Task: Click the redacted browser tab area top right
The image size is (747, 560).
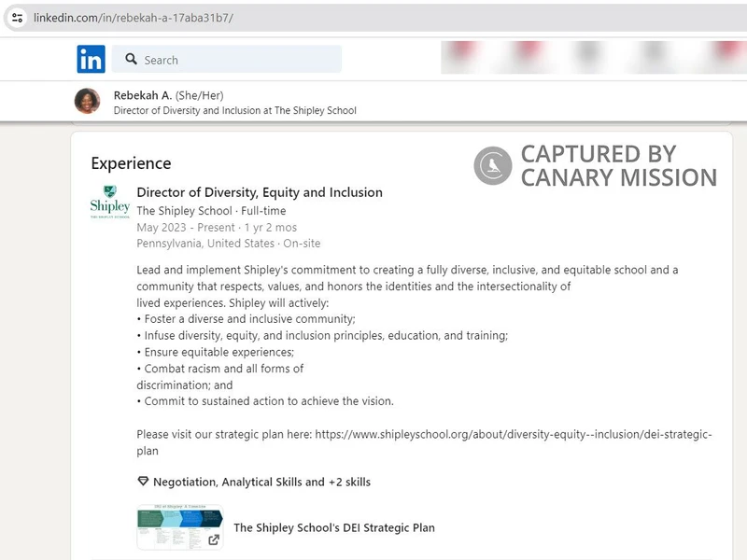Action: point(588,58)
